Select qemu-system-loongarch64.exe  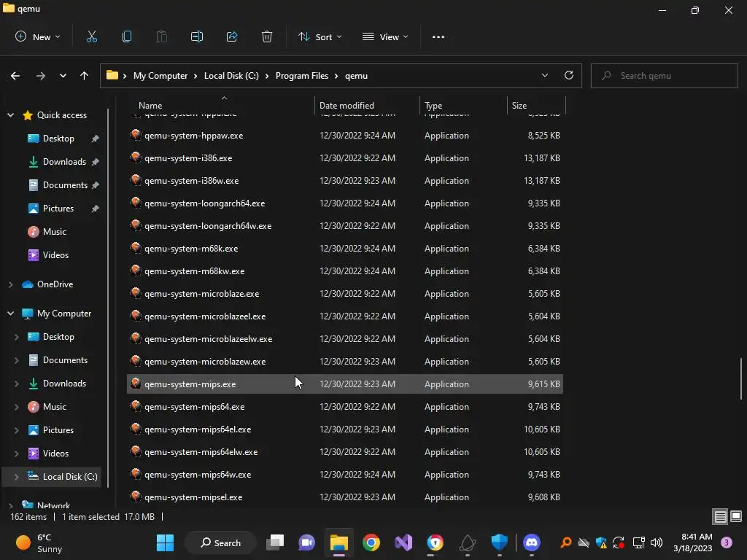click(345, 203)
